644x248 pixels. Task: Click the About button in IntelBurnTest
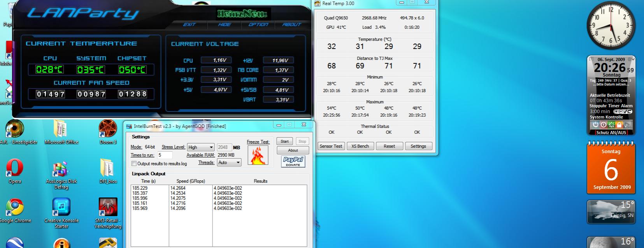click(x=293, y=150)
